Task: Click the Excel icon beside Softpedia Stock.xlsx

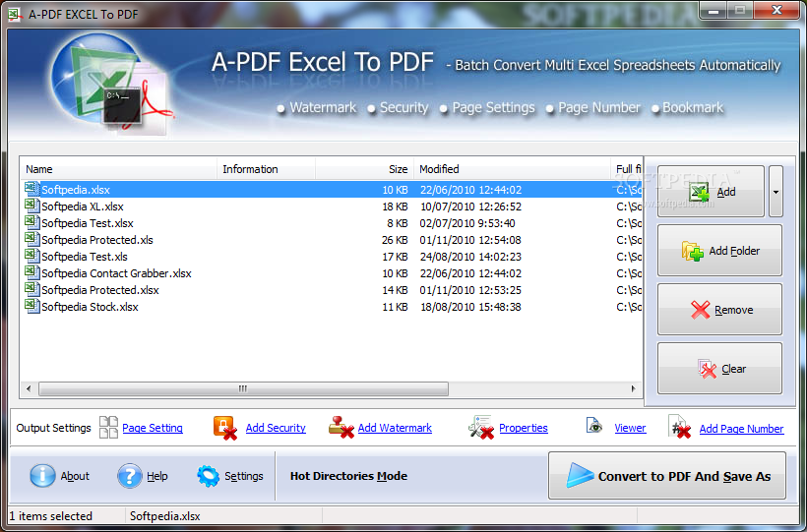Action: [31, 306]
